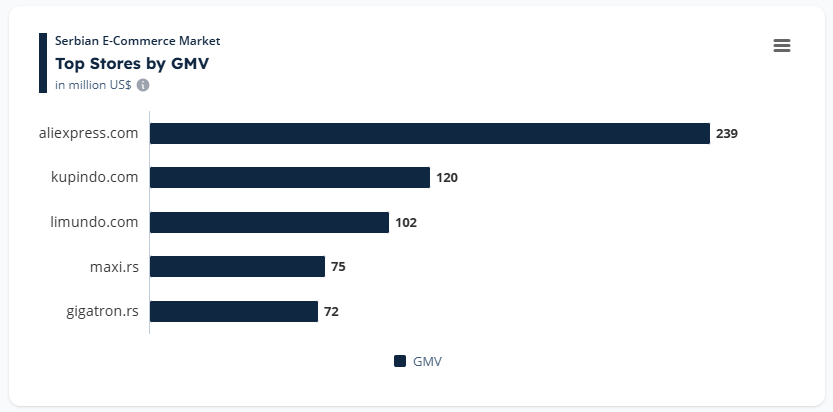833x412 pixels.
Task: Click the GMV legend color swatch
Action: 400,361
